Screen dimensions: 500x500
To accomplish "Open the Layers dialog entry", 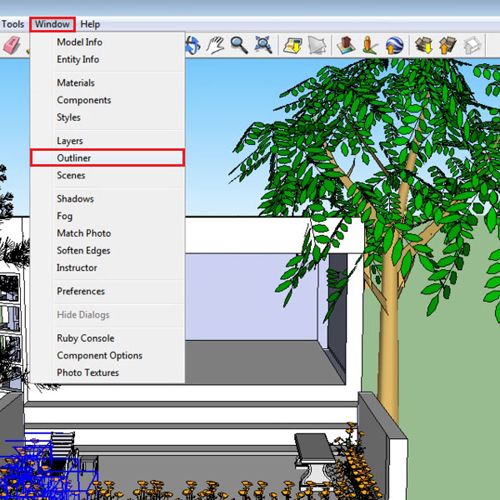I will [x=107, y=140].
